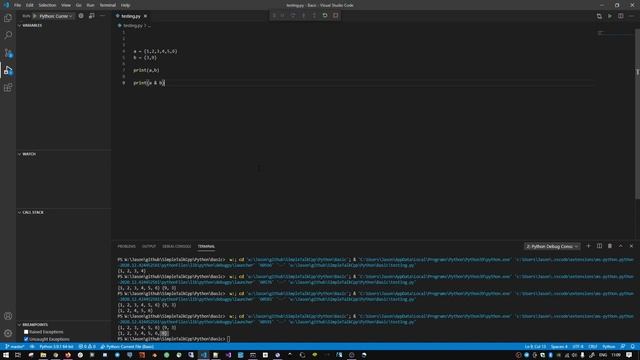Open the Python Debug Console terminal selector dropdown
Viewport: 640px width, 360px height.
pyautogui.click(x=552, y=246)
